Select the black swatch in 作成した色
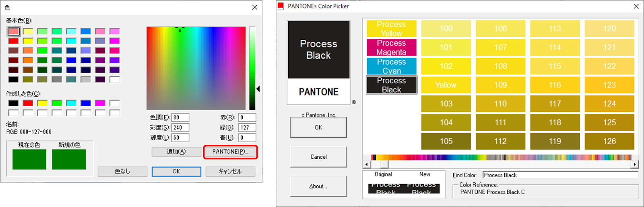This screenshot has width=644, height=207. pos(13,103)
